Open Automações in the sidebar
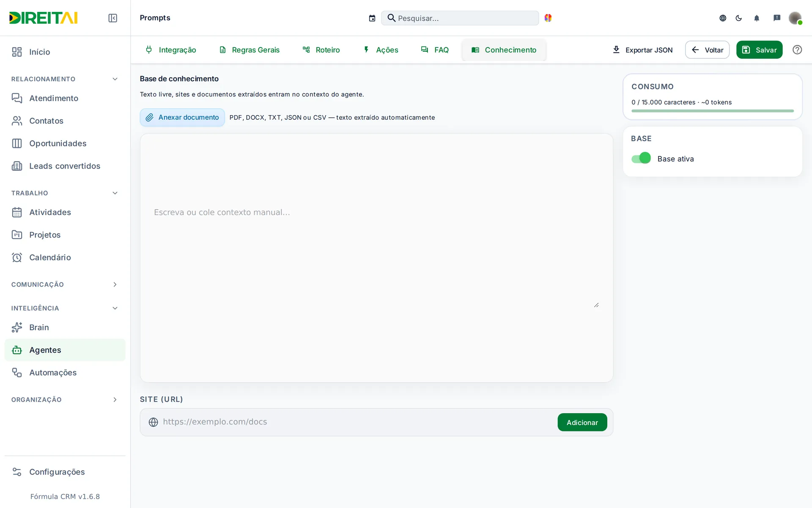This screenshot has width=812, height=508. point(65,373)
